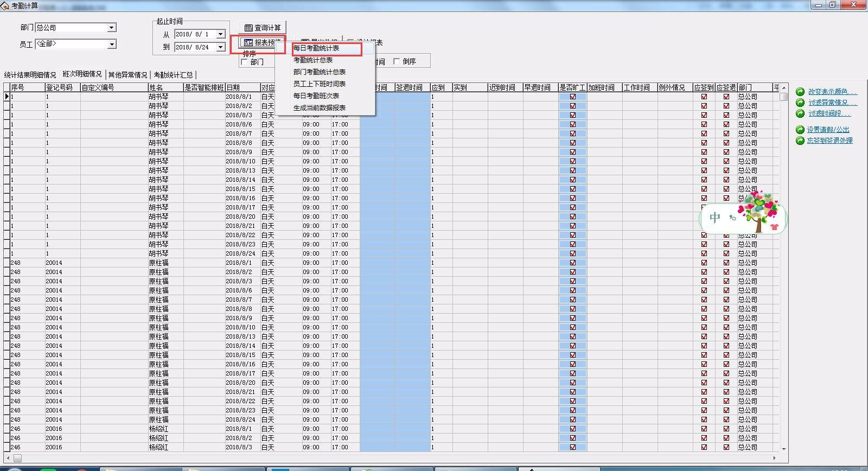Toggle 是否旷工 checkbox for 胡书琴 on 2018/8/6
868x471 pixels.
[573, 124]
